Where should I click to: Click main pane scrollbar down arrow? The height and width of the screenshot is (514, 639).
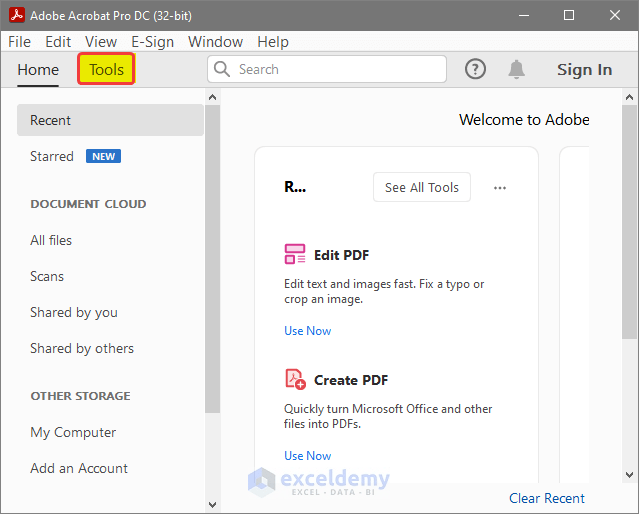(x=629, y=475)
